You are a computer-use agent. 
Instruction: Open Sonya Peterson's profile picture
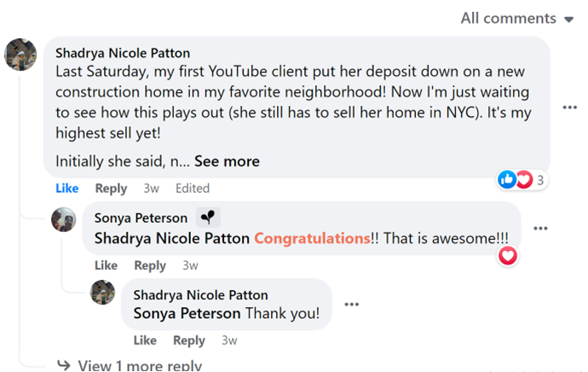coord(64,219)
